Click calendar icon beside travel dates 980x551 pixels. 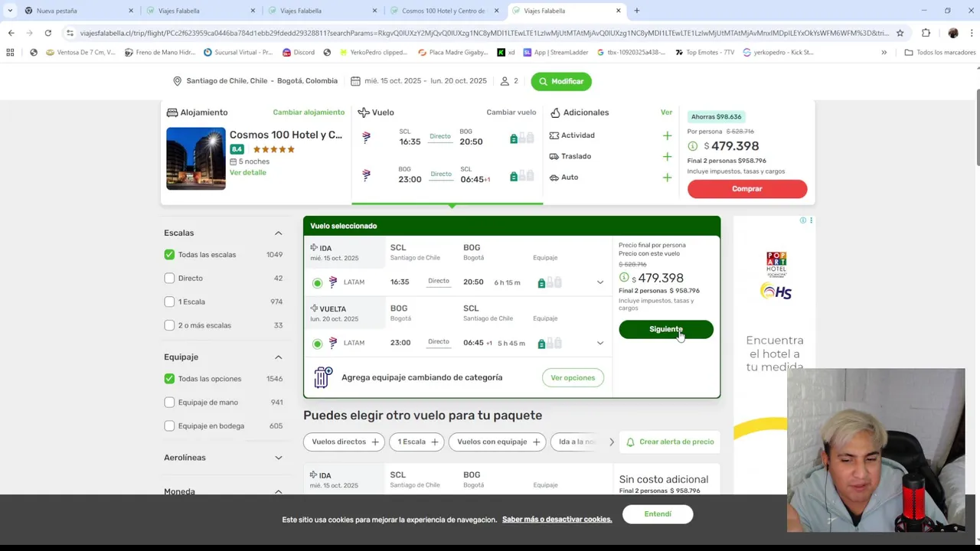[x=355, y=81]
